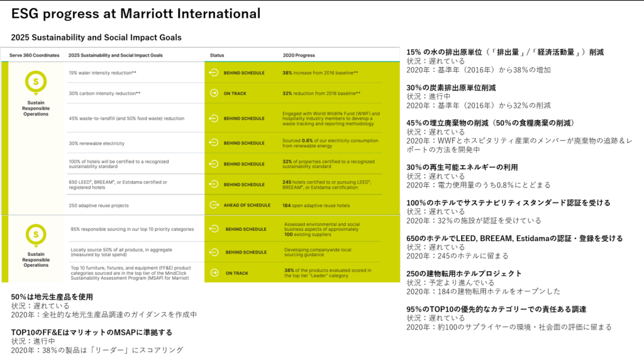Click the '2020 Progress' column header
This screenshot has width=644, height=363.
tap(299, 55)
